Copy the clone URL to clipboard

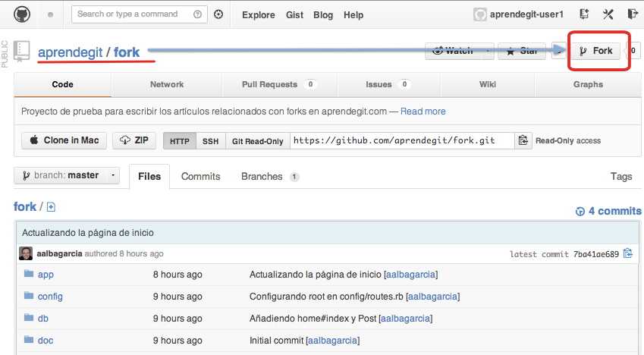(523, 140)
